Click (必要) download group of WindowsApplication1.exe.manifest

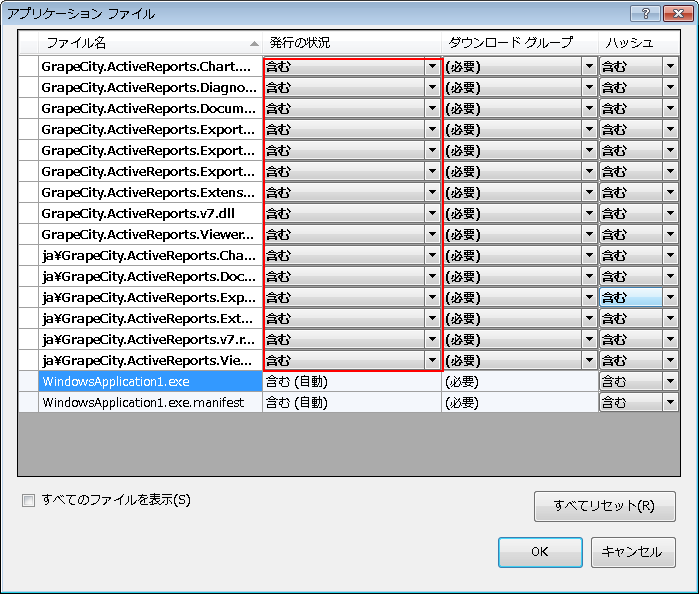(x=520, y=402)
